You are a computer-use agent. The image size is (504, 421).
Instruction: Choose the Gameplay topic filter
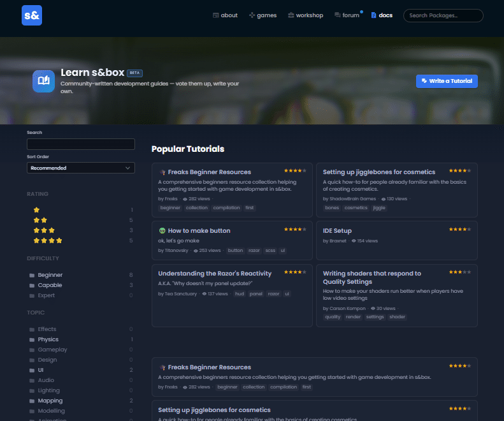(82, 350)
